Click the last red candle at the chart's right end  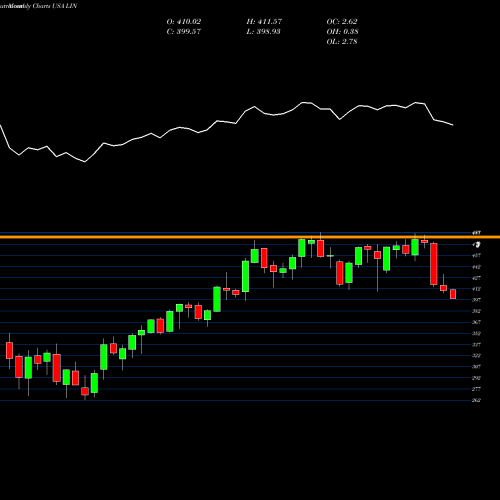pos(453,294)
